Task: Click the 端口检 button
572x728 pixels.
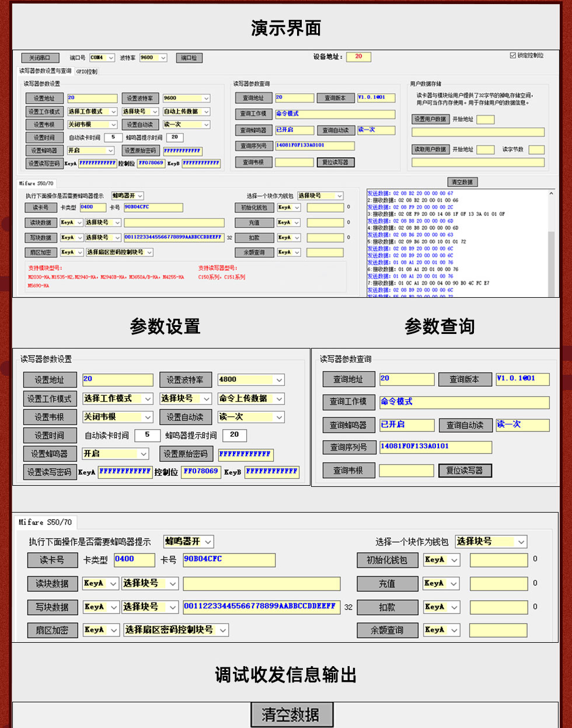Action: pyautogui.click(x=189, y=58)
